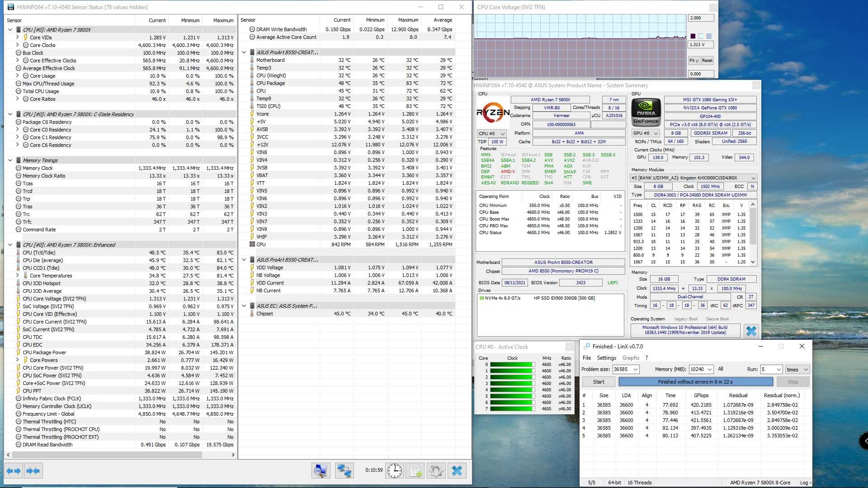Open sensor settings gear icon
868x488 pixels.
436,471
